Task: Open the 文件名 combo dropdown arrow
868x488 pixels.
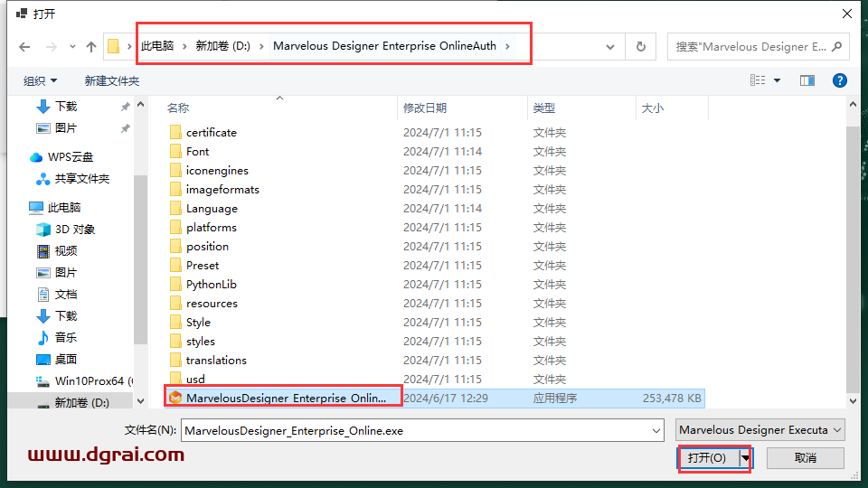Action: (656, 430)
